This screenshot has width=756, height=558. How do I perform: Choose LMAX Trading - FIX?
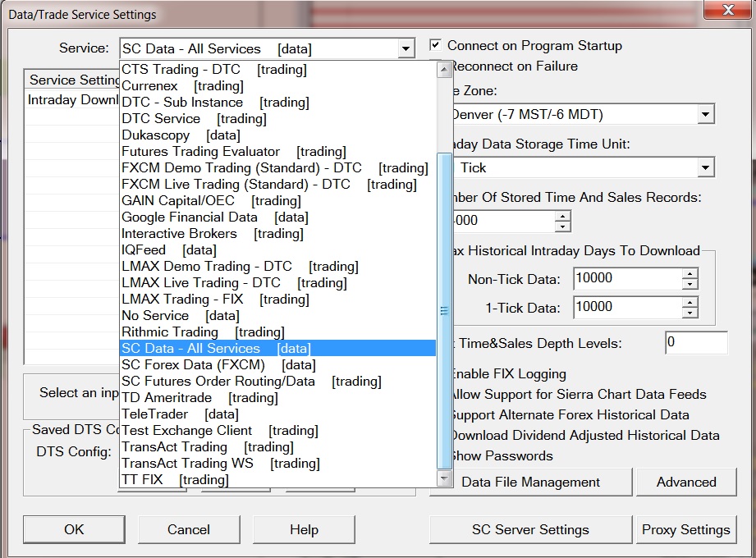[x=277, y=299]
